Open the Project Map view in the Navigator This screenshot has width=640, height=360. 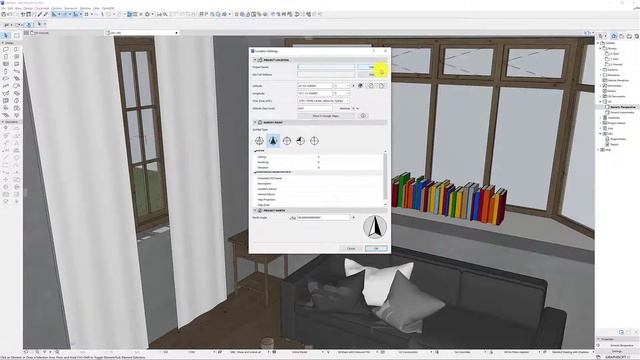(x=614, y=36)
